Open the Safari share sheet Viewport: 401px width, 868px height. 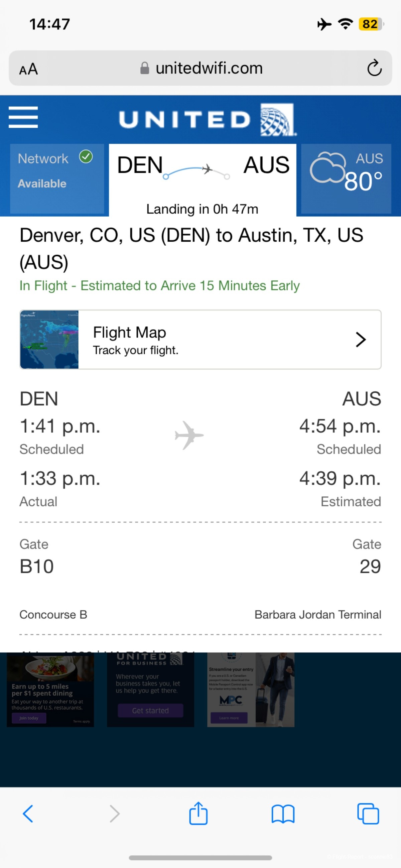coord(198,814)
